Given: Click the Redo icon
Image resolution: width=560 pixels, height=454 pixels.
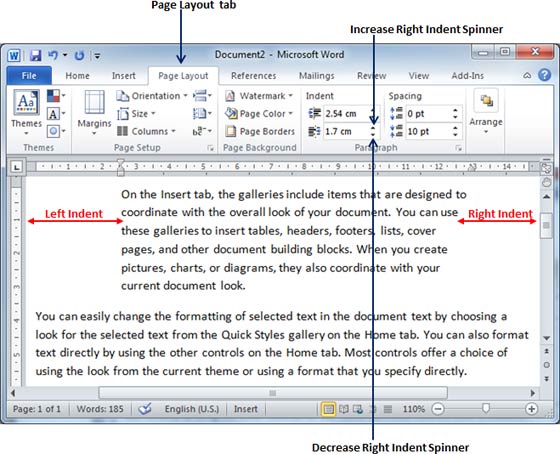Looking at the screenshot, I should click(79, 55).
